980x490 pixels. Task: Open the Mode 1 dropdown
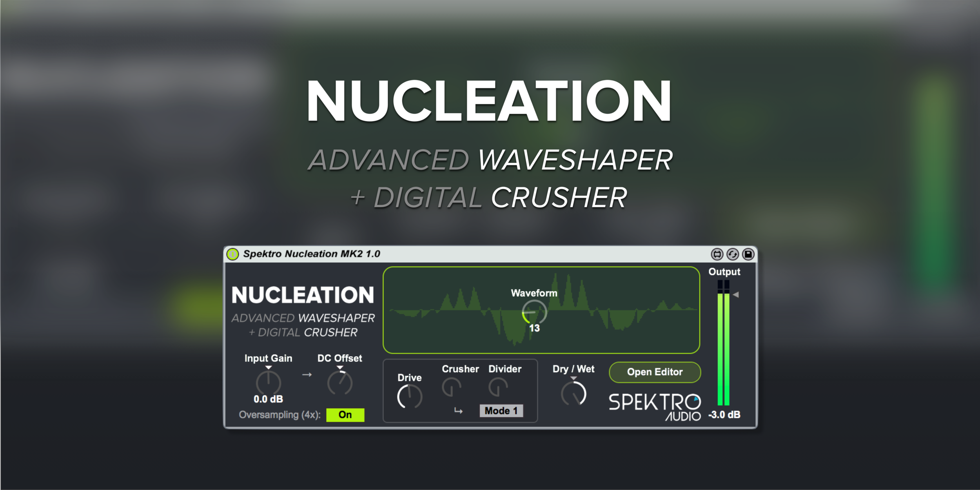click(x=501, y=411)
